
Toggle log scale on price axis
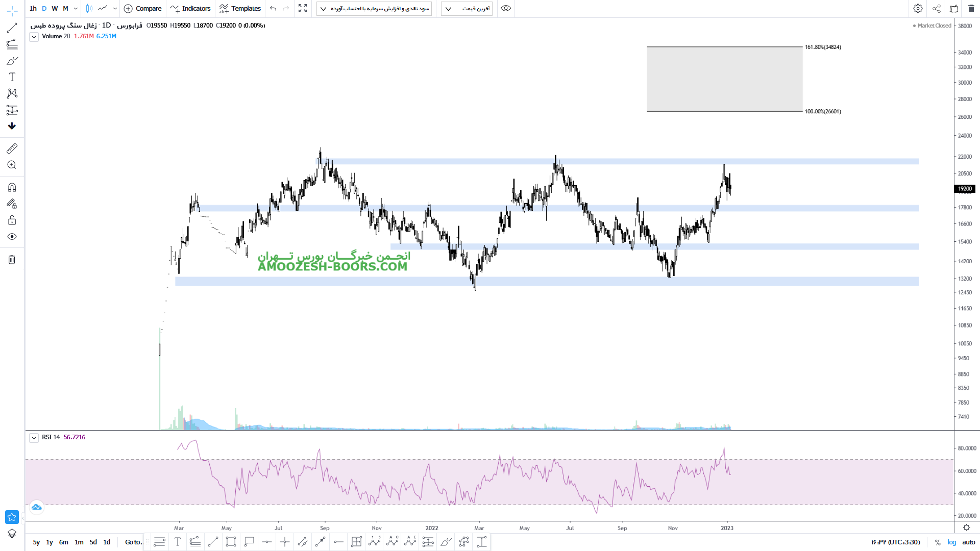(x=951, y=542)
